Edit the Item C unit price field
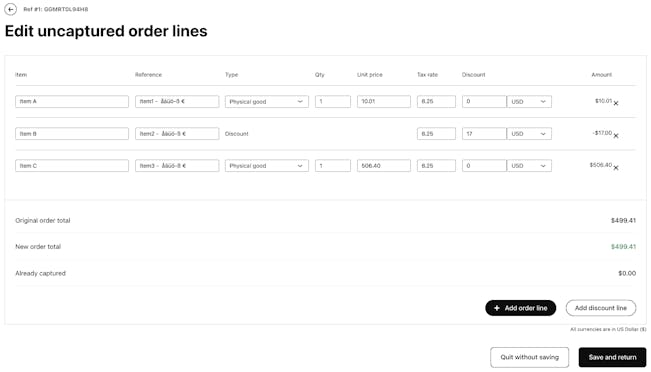Screen dimensions: 651x372 point(384,166)
